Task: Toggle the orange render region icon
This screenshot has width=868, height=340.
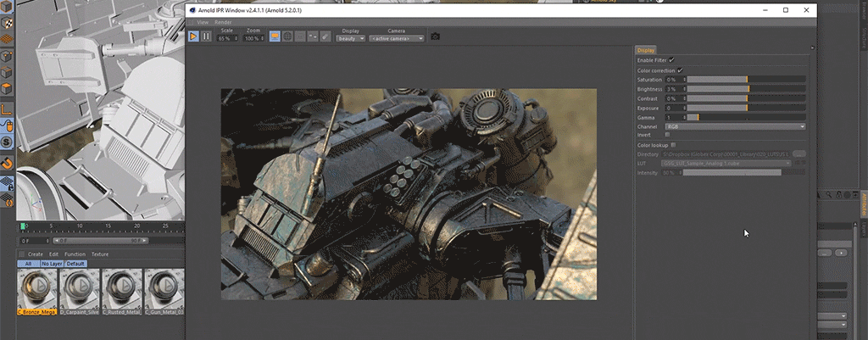Action: [x=275, y=36]
